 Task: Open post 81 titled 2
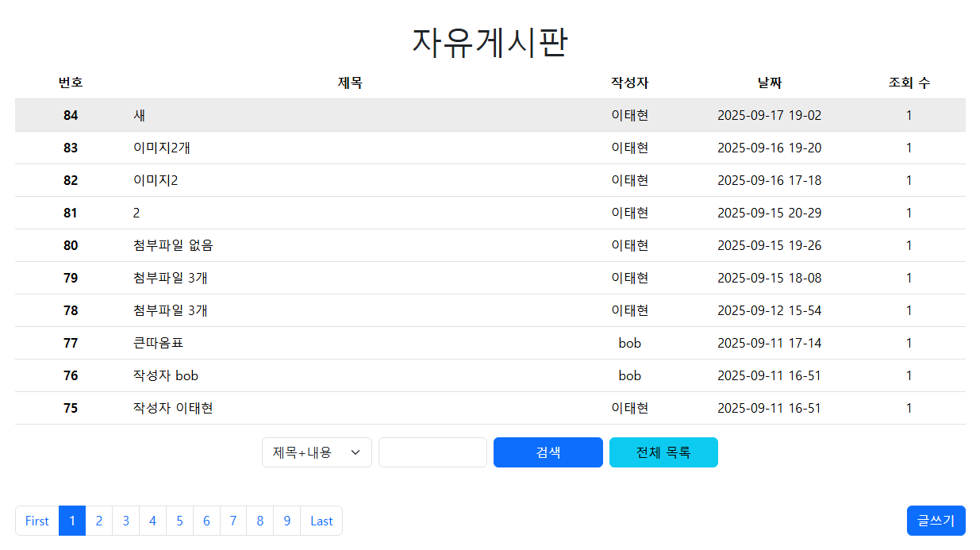136,213
